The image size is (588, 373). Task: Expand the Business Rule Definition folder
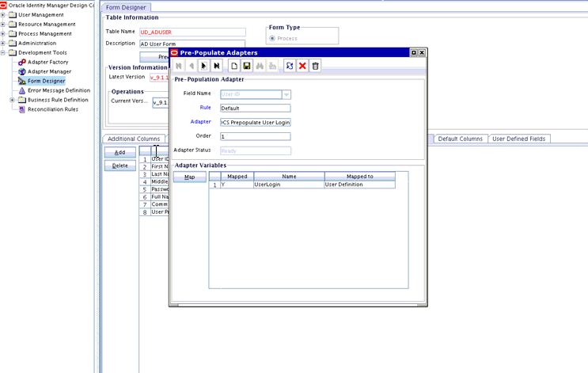point(12,100)
